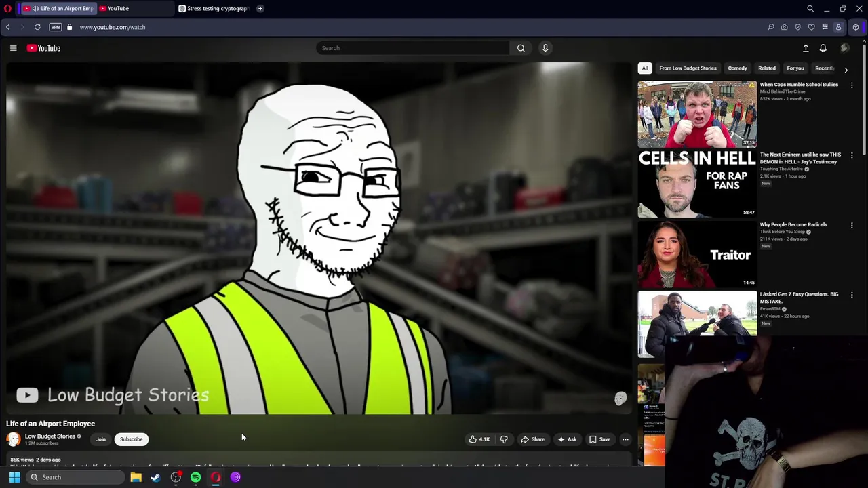The width and height of the screenshot is (868, 488).
Task: Bookmark page with heart icon
Action: coord(811,27)
